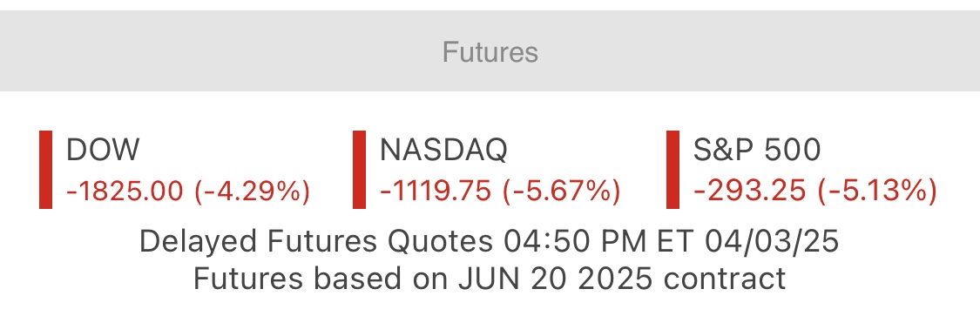Click the DOW point change -1825.00

pos(125,191)
